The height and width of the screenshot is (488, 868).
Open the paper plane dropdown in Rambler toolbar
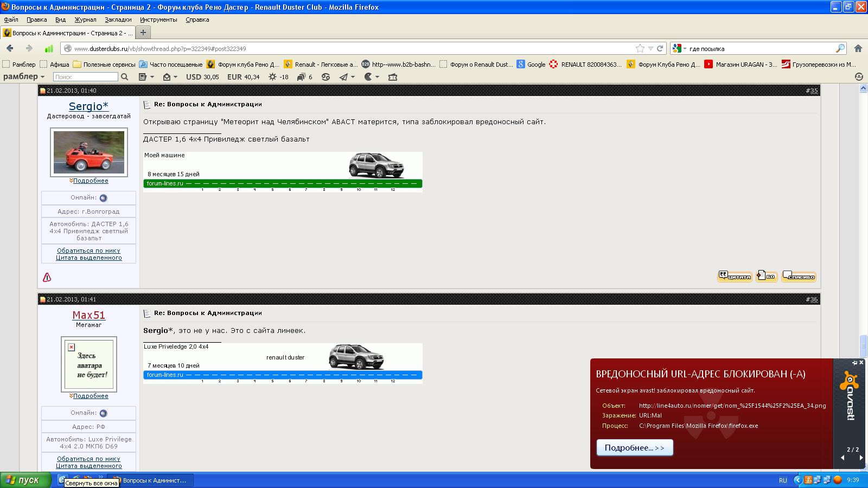(x=347, y=77)
